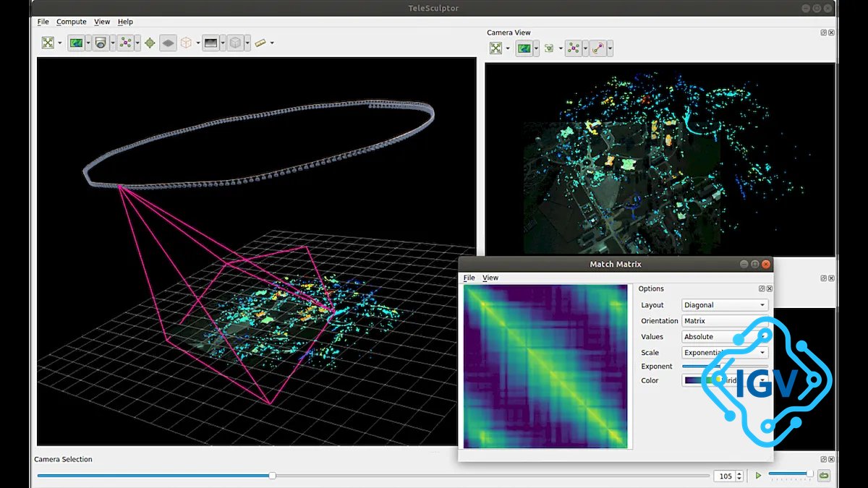Open View menu in Match Matrix window

pos(490,278)
